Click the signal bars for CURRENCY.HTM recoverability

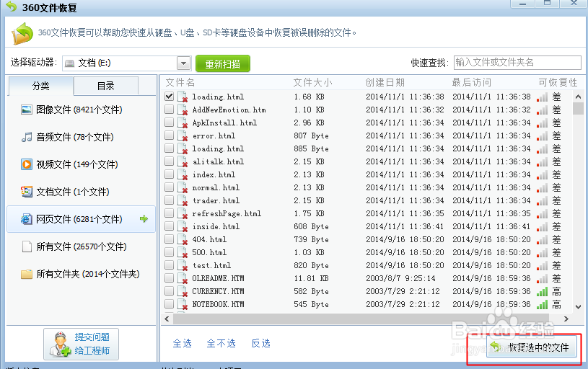542,291
